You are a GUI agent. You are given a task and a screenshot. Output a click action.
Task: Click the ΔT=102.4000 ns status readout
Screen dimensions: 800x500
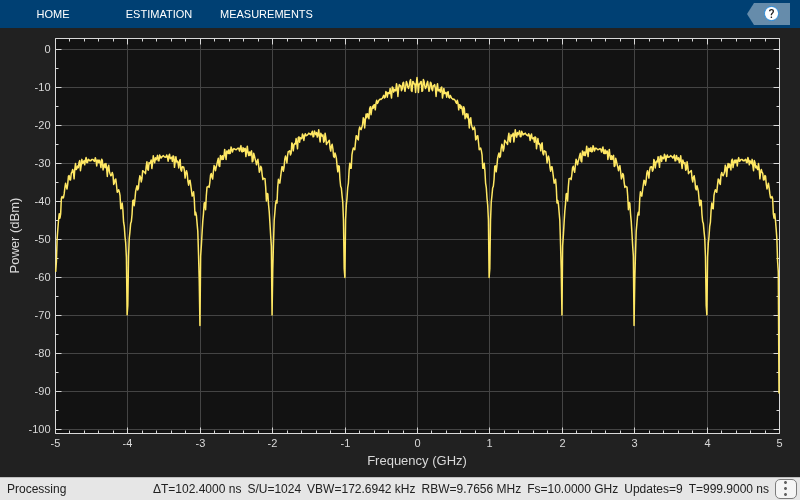pos(197,489)
